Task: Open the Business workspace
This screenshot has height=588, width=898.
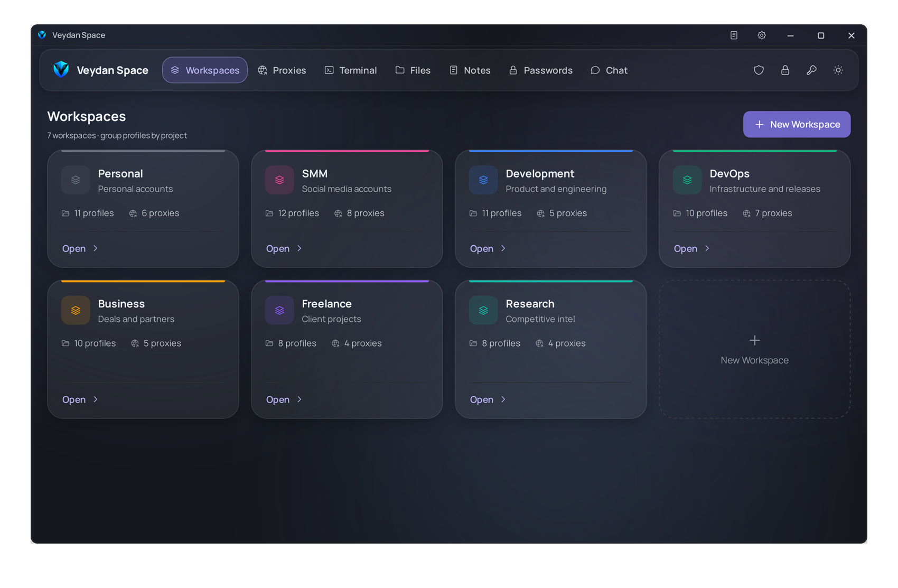Action: (80, 399)
